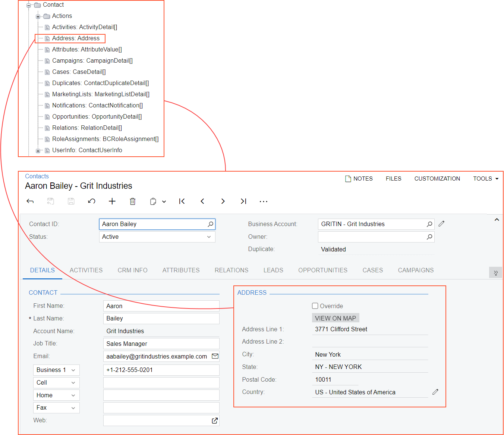Click the Actions folder icon in tree
This screenshot has height=435, width=504.
[47, 16]
